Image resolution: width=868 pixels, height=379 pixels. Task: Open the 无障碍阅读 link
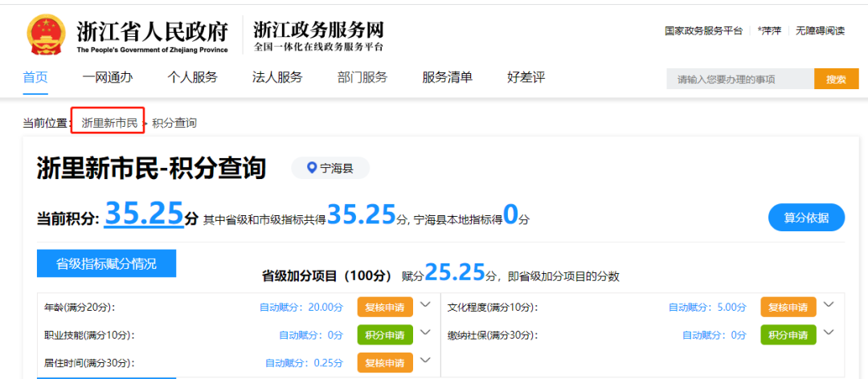[x=821, y=31]
